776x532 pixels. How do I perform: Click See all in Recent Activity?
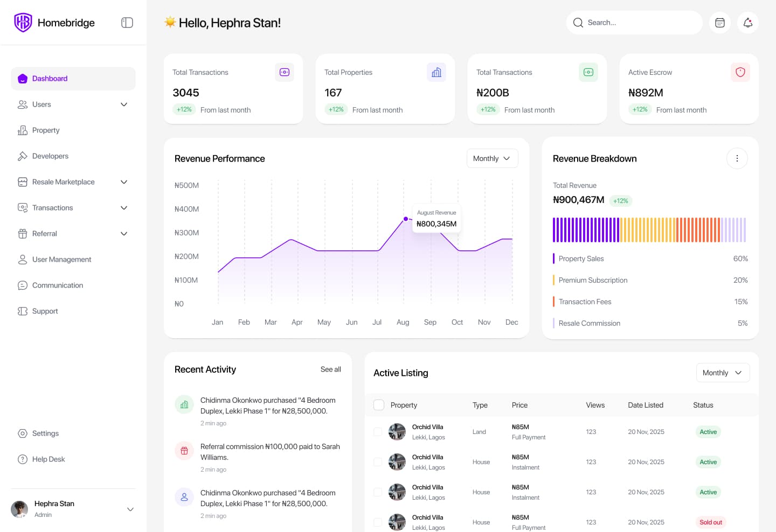[331, 369]
